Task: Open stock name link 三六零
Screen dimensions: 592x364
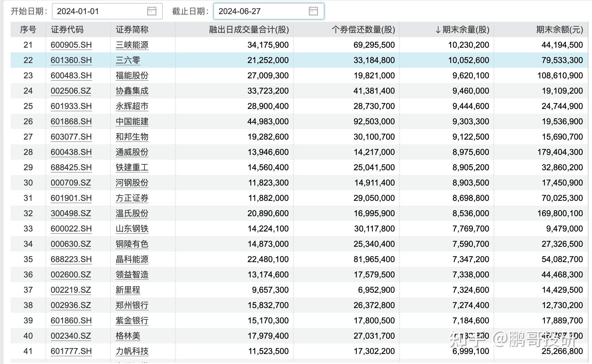Action: [128, 60]
